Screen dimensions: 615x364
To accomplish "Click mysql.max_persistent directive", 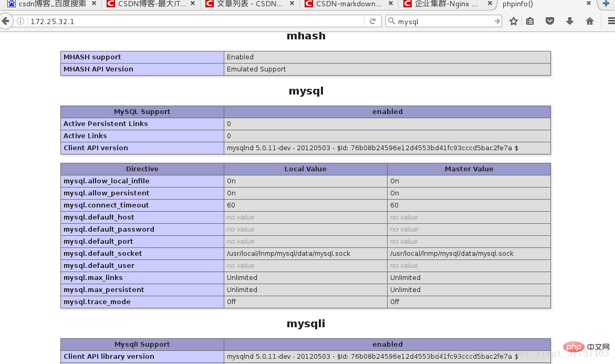I will 103,290.
